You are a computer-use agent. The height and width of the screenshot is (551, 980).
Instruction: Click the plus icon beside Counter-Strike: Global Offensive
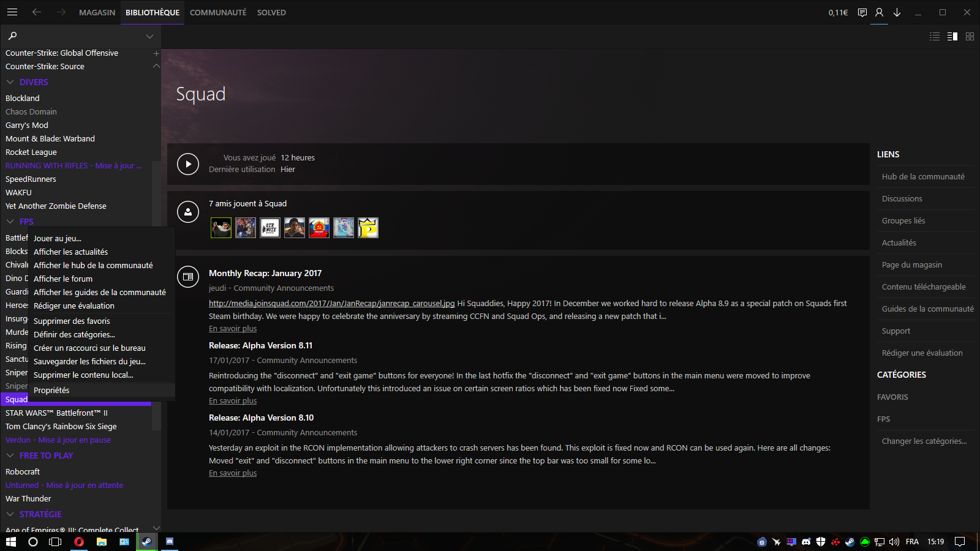pos(156,53)
